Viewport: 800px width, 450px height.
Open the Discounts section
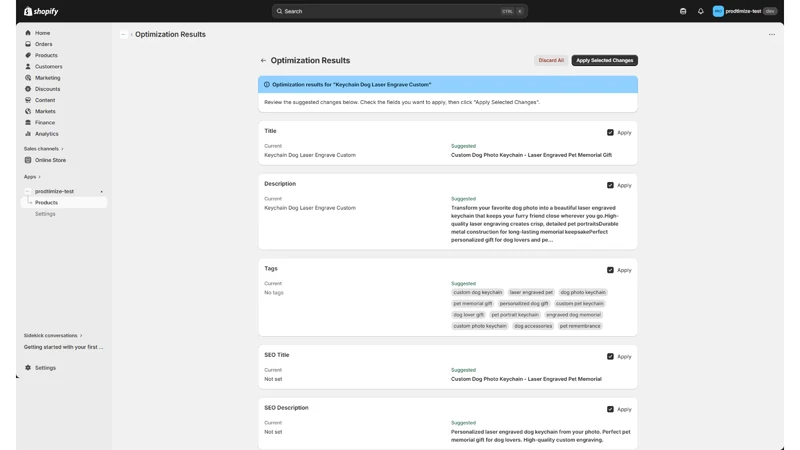[x=47, y=89]
